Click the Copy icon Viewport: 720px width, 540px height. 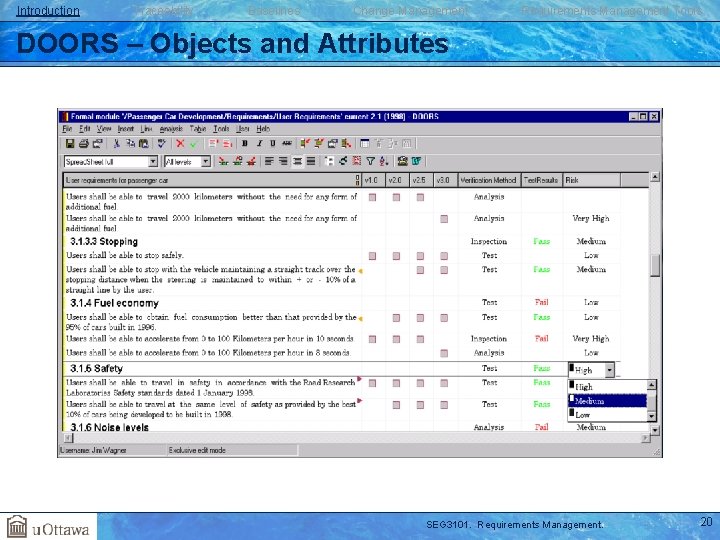point(130,144)
